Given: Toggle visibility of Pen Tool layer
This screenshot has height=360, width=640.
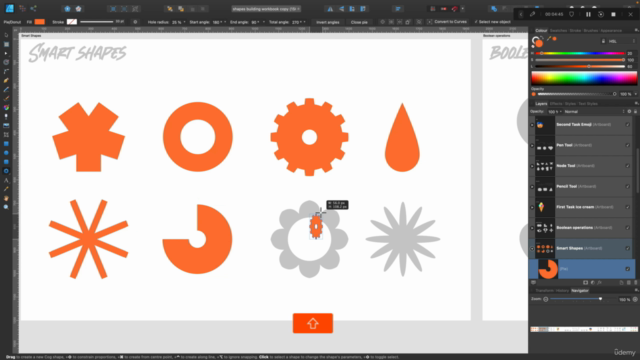Looking at the screenshot, I should pyautogui.click(x=628, y=145).
